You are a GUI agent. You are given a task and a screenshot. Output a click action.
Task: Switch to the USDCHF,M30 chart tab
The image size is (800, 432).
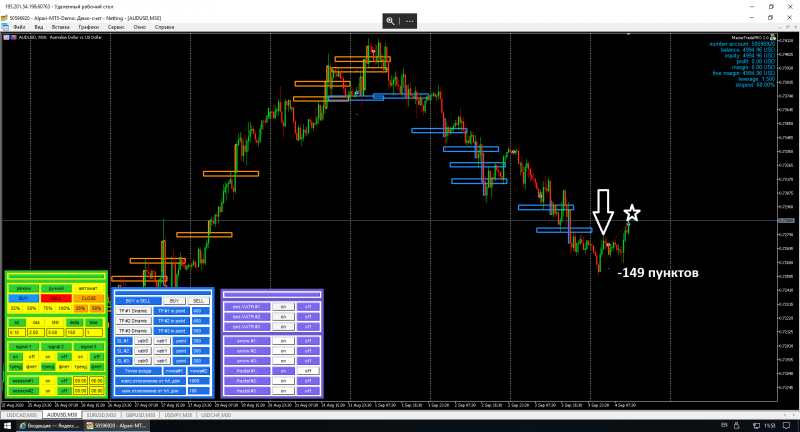215,415
